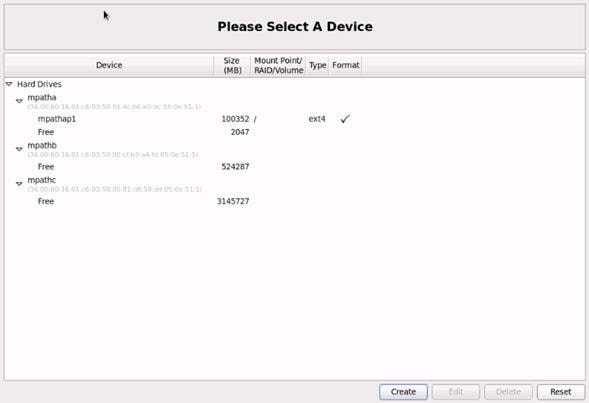This screenshot has width=589, height=403.
Task: Select the 524287 MB free space row
Action: coord(295,167)
